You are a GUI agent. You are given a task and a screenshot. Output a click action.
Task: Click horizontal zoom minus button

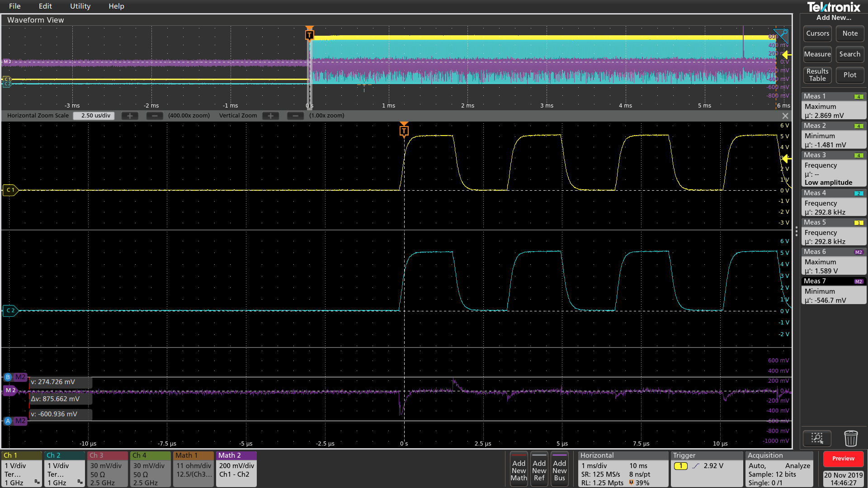(x=155, y=116)
